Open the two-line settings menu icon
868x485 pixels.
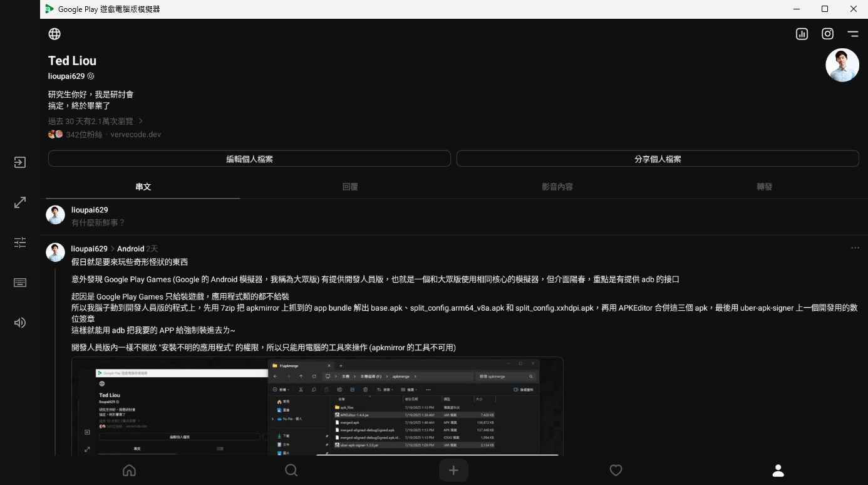pos(852,34)
